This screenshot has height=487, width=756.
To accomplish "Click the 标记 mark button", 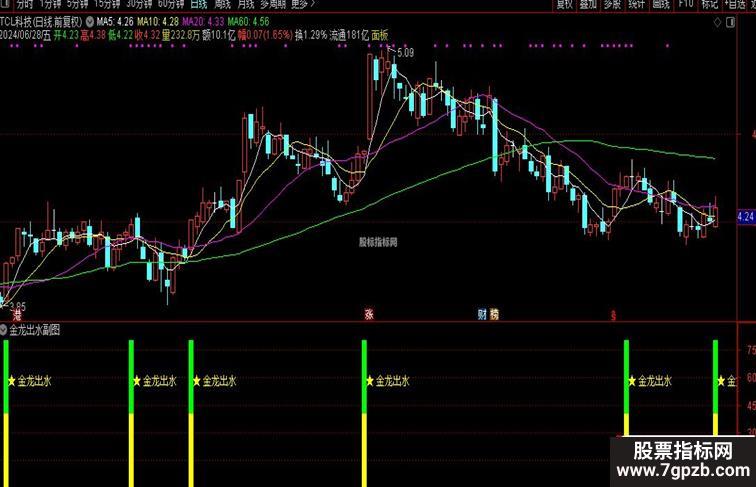I will [709, 4].
